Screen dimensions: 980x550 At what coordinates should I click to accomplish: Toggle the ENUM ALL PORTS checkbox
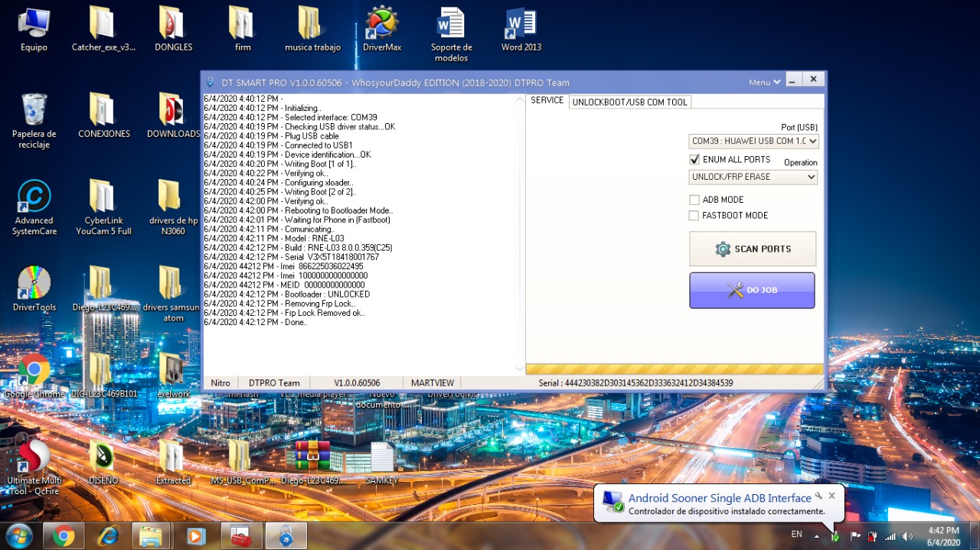(694, 160)
